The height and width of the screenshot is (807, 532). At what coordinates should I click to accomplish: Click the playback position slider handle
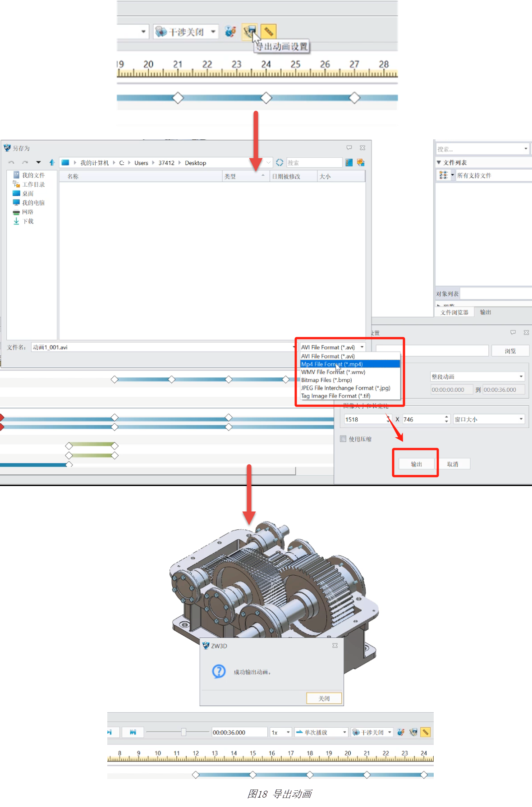coord(183,732)
